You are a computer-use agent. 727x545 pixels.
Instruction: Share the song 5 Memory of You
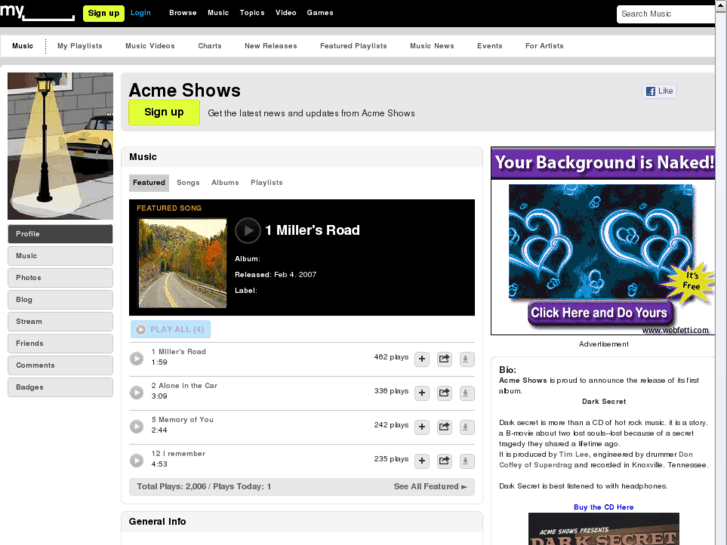(444, 427)
